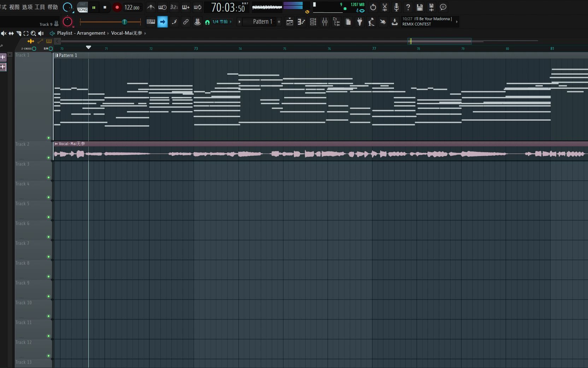Click the song position waveform display
The height and width of the screenshot is (368, 588).
[x=267, y=7]
